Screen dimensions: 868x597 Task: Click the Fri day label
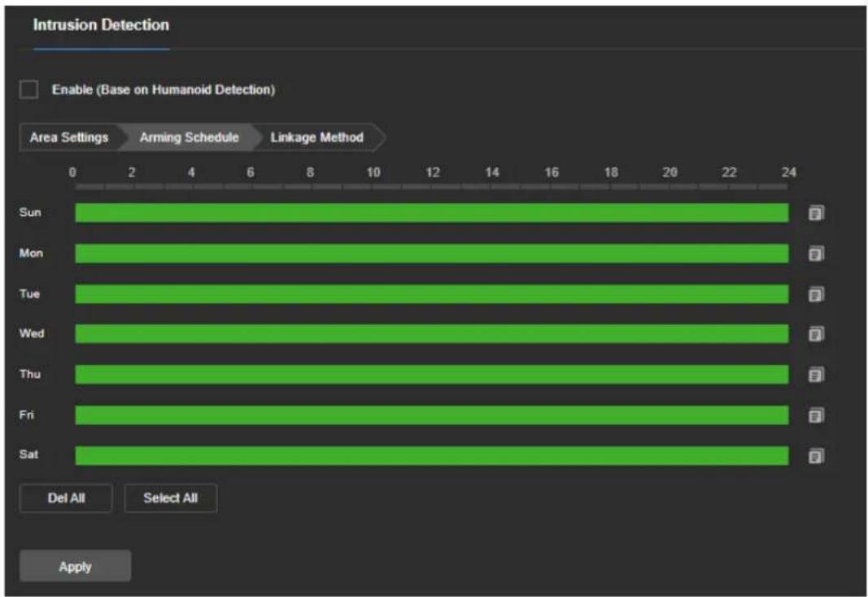click(27, 415)
